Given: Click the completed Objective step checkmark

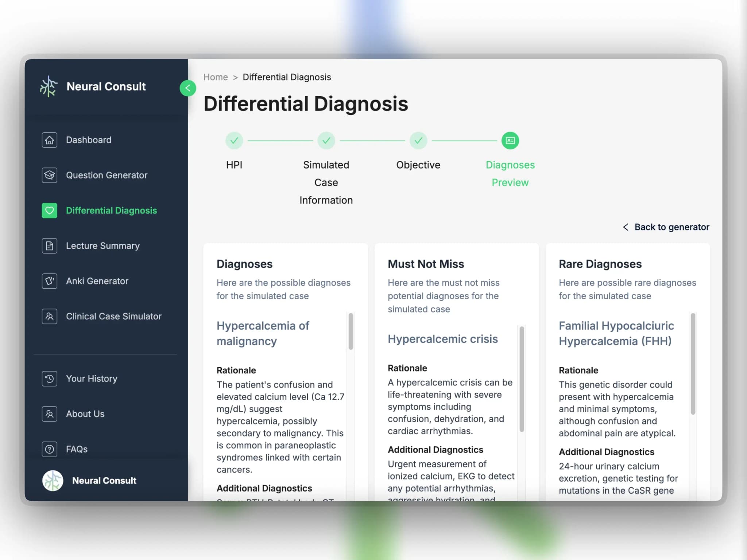Looking at the screenshot, I should [418, 140].
